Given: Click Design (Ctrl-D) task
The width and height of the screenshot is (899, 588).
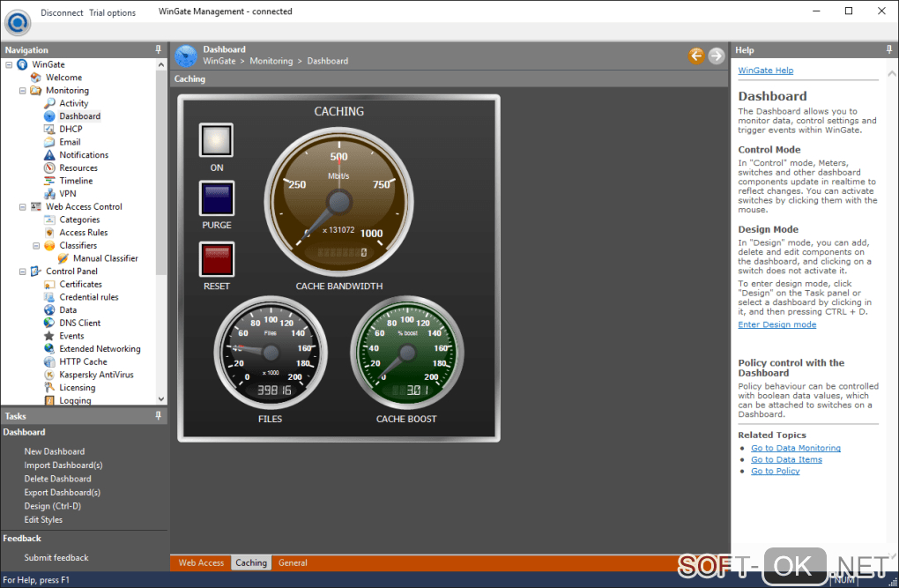Looking at the screenshot, I should point(52,506).
